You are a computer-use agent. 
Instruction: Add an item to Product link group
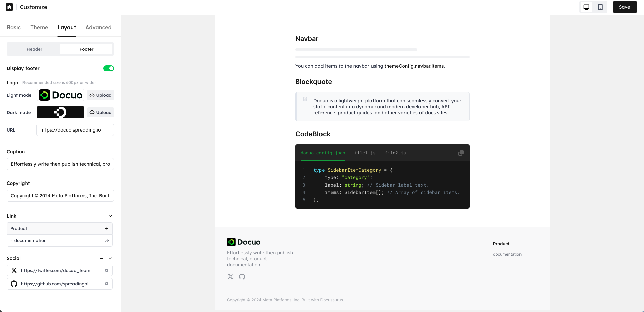107,228
